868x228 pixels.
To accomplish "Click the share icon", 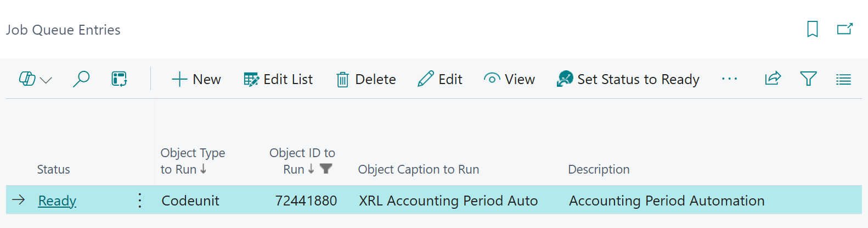I will pos(773,79).
